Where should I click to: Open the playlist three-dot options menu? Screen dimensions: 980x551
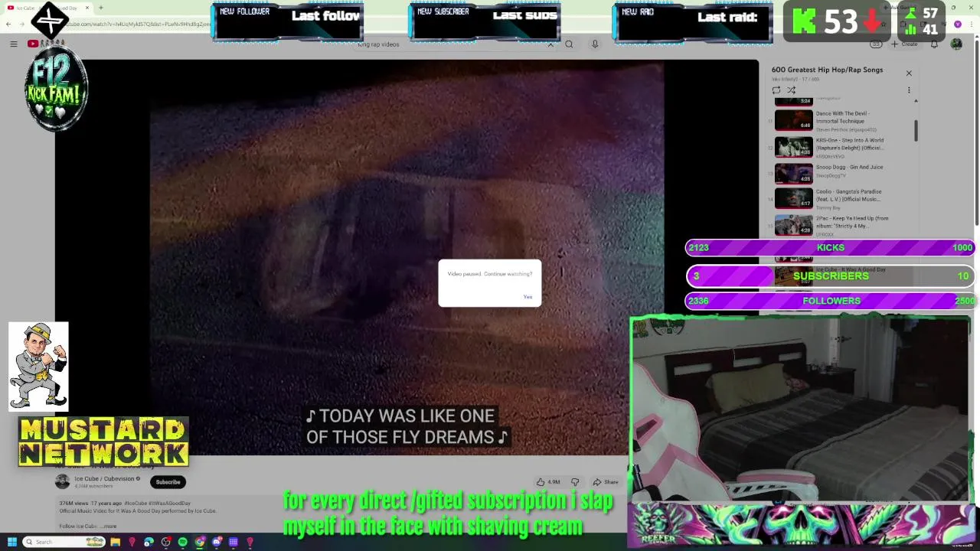tap(909, 90)
